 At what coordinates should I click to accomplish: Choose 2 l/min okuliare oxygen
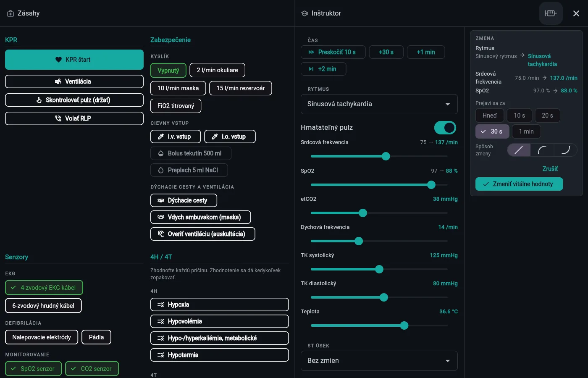[x=218, y=70]
